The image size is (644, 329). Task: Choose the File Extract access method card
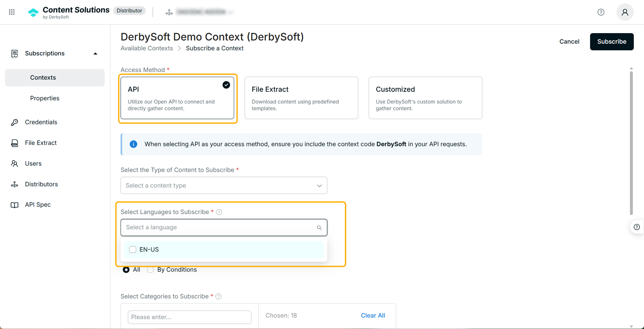point(301,98)
